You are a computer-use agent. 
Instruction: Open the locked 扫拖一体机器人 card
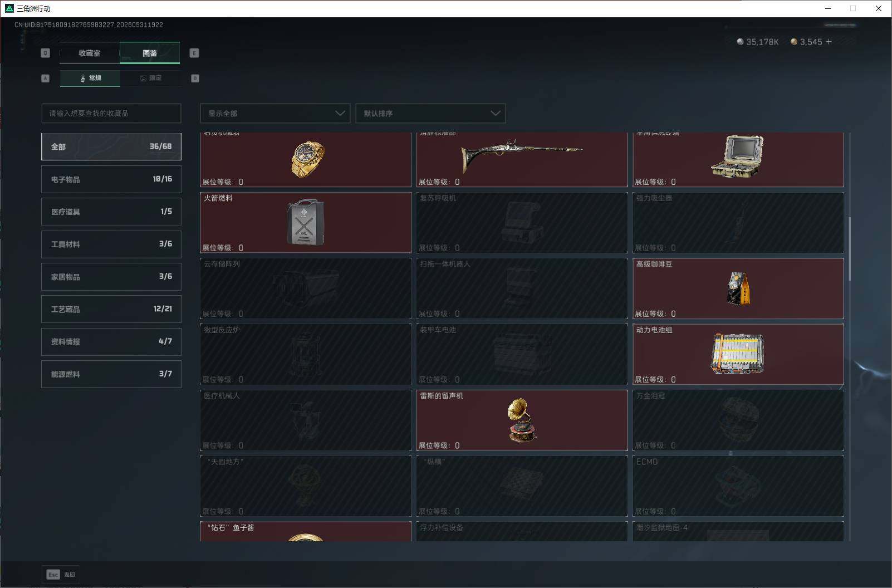pos(522,288)
